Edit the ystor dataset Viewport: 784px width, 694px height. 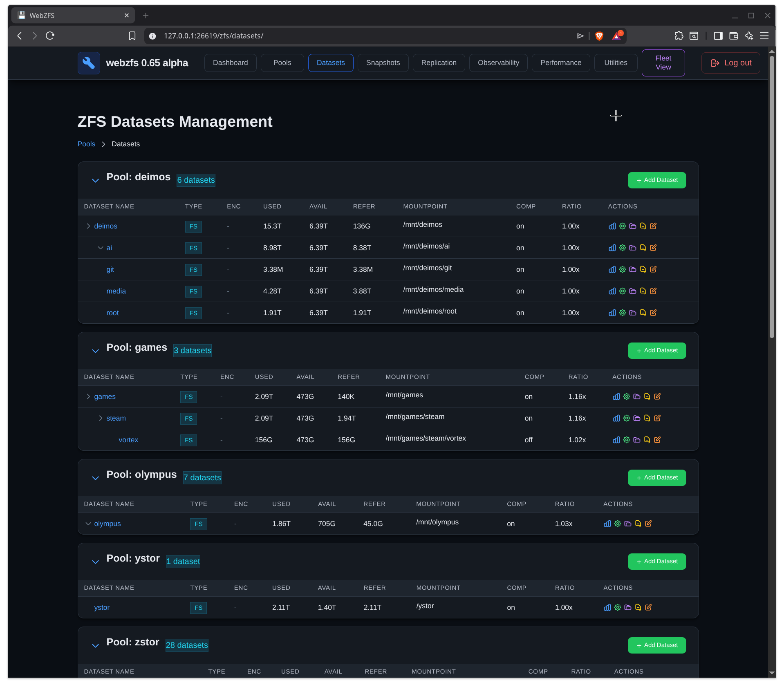(x=648, y=607)
